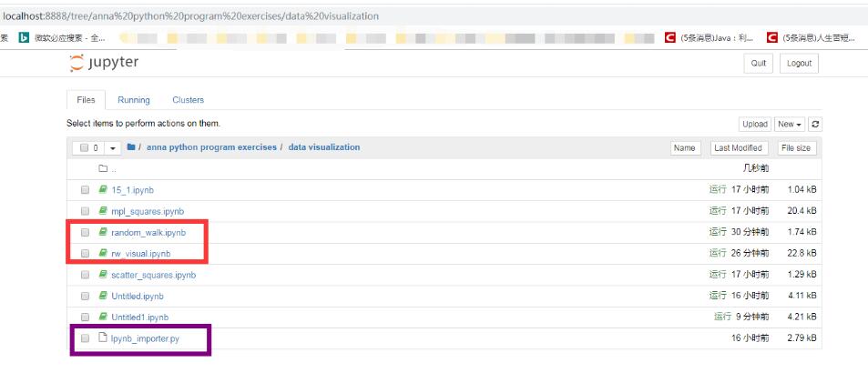Click the root folder icon in breadcrumb
The image size is (868, 383).
(131, 147)
